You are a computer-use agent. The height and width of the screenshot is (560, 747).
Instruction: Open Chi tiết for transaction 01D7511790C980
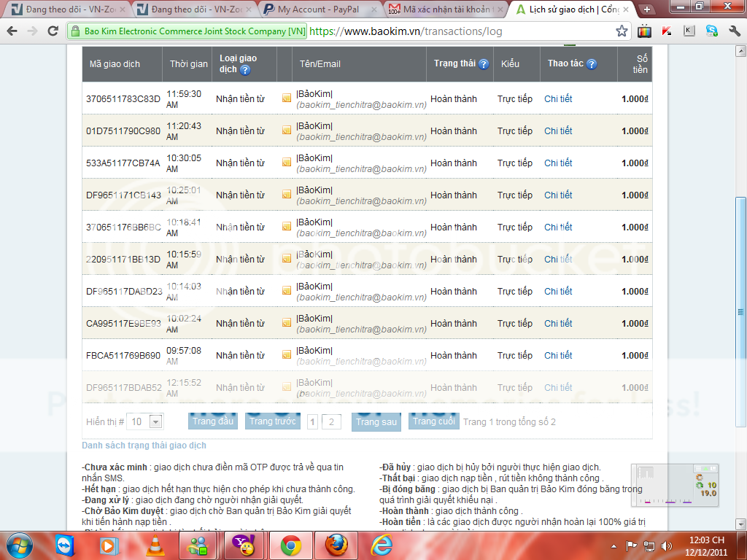pyautogui.click(x=558, y=131)
